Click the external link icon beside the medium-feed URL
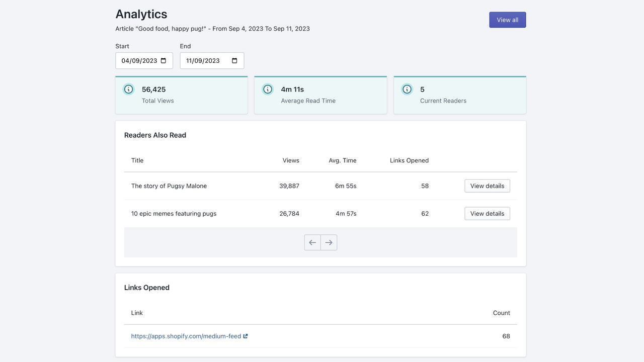The width and height of the screenshot is (644, 362). click(x=246, y=336)
